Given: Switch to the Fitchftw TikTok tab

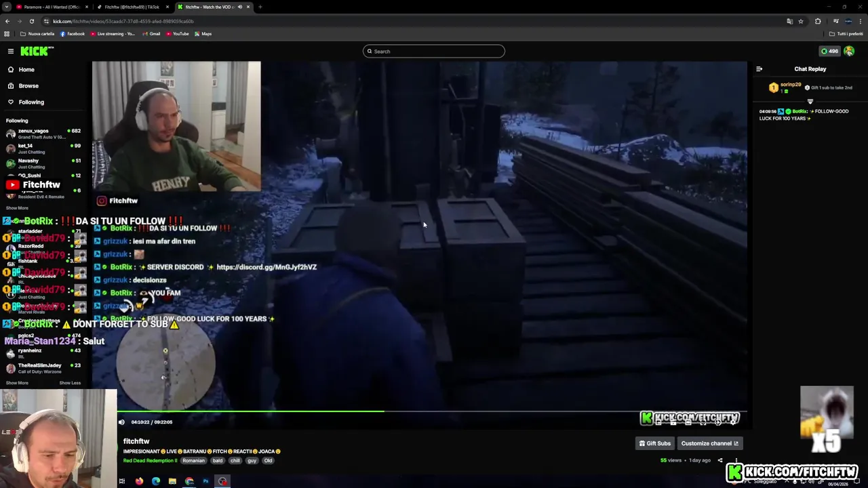Looking at the screenshot, I should [132, 7].
